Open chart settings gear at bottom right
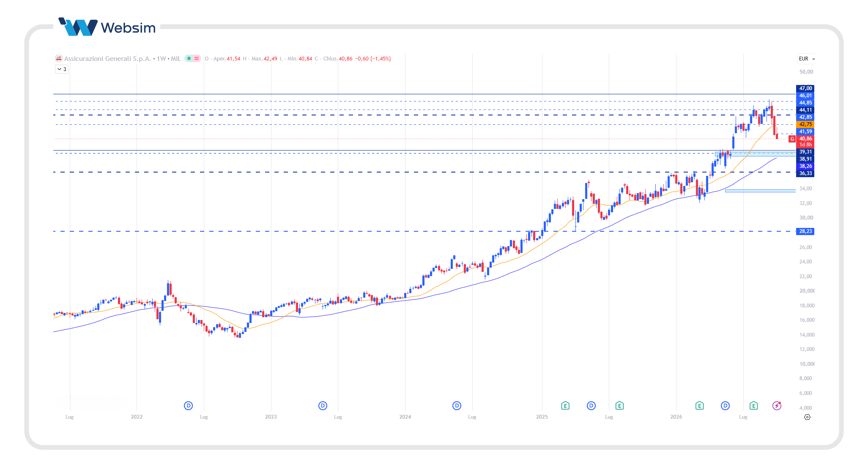 coord(807,417)
